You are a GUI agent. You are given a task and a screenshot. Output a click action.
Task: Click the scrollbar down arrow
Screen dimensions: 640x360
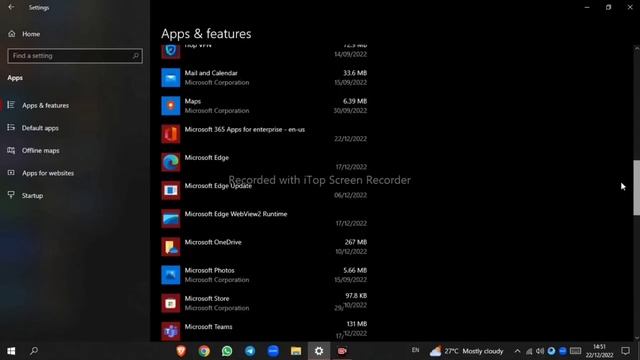pyautogui.click(x=637, y=338)
